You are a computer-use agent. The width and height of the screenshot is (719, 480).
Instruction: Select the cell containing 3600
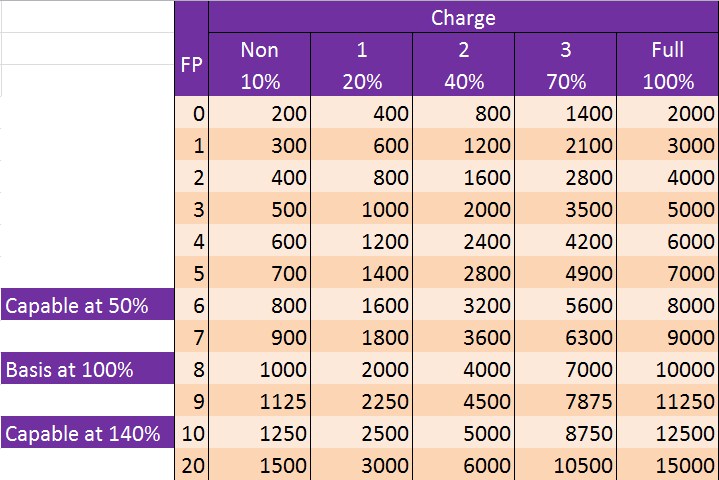[x=463, y=338]
